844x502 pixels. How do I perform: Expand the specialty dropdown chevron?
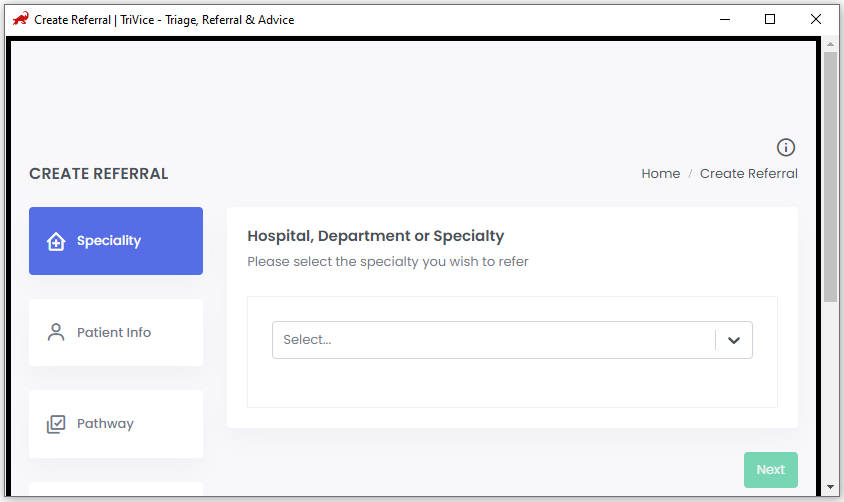734,340
